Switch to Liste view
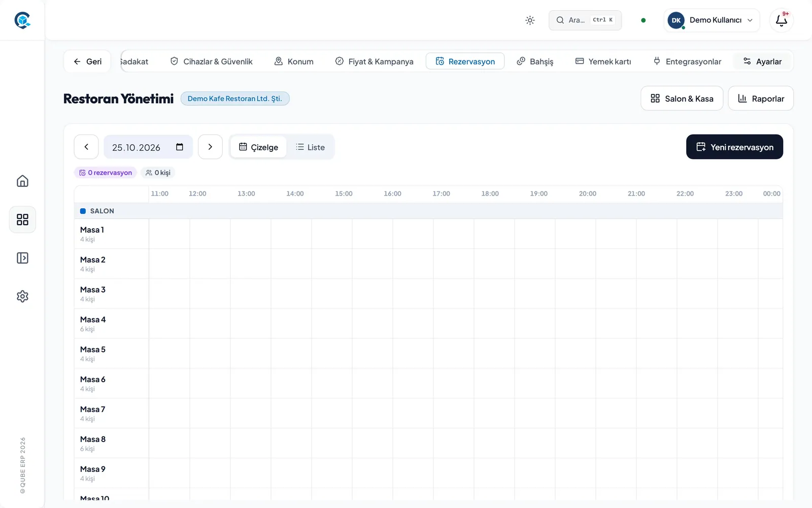 (x=310, y=147)
